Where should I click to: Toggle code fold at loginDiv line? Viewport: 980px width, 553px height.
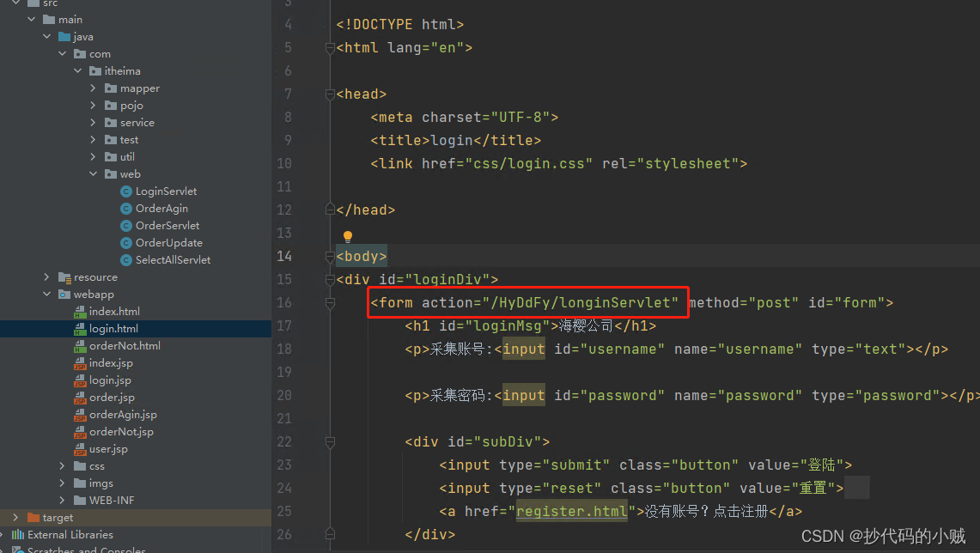point(330,279)
